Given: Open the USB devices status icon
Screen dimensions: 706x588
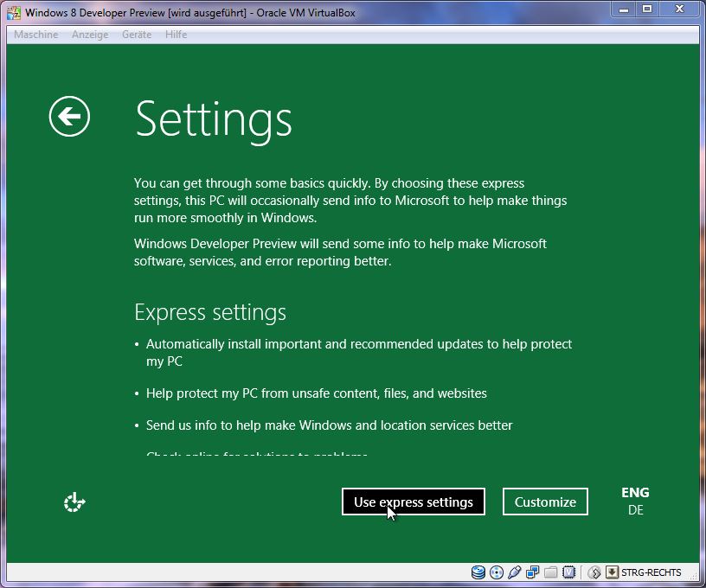Looking at the screenshot, I should coord(514,572).
